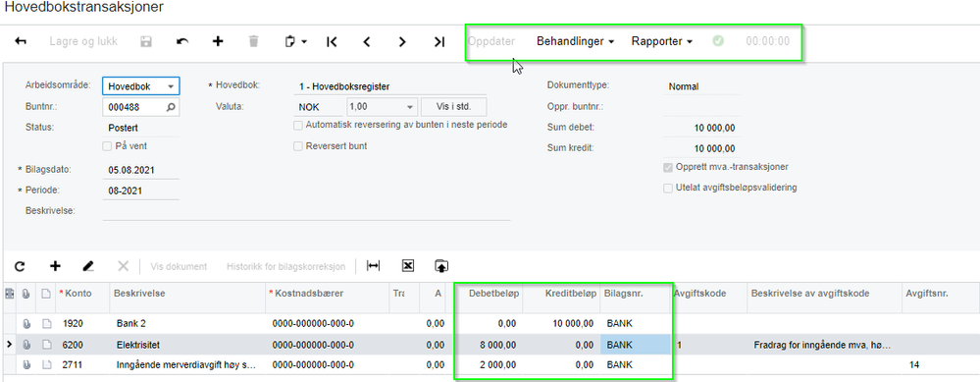
Task: Click the undo icon in top toolbar
Action: tap(181, 41)
